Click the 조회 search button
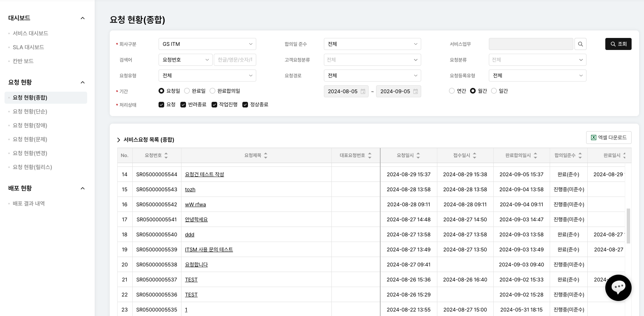644x316 pixels. 618,44
